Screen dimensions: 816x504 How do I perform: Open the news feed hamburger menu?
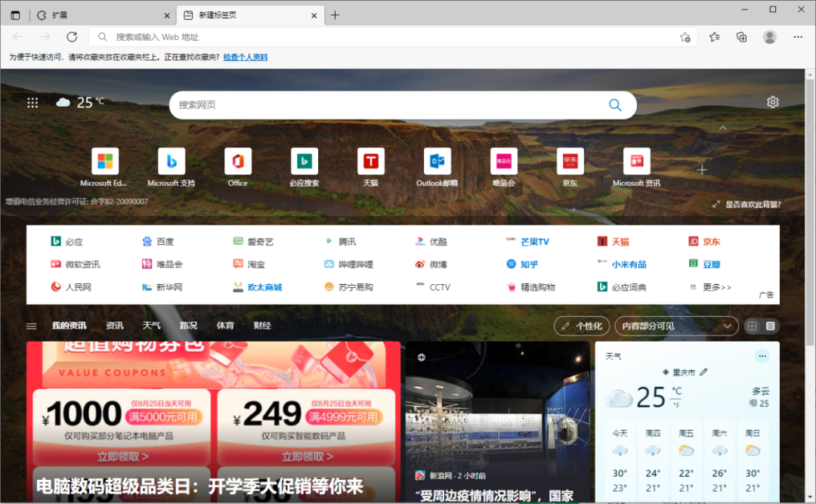[x=31, y=326]
